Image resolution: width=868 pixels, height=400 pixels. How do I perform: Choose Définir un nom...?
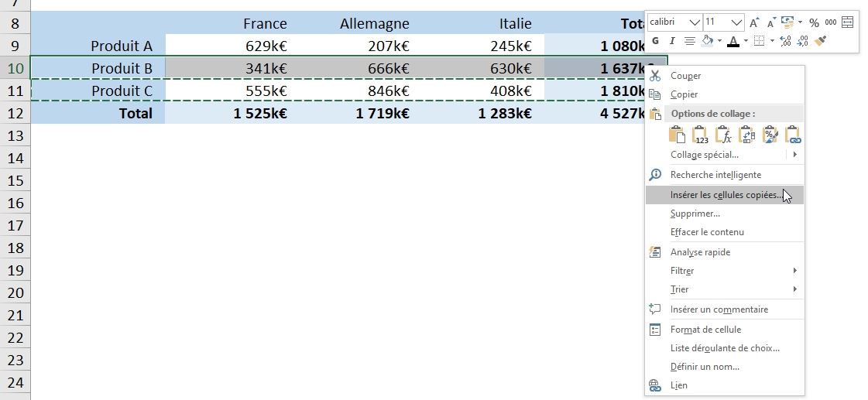click(x=725, y=367)
